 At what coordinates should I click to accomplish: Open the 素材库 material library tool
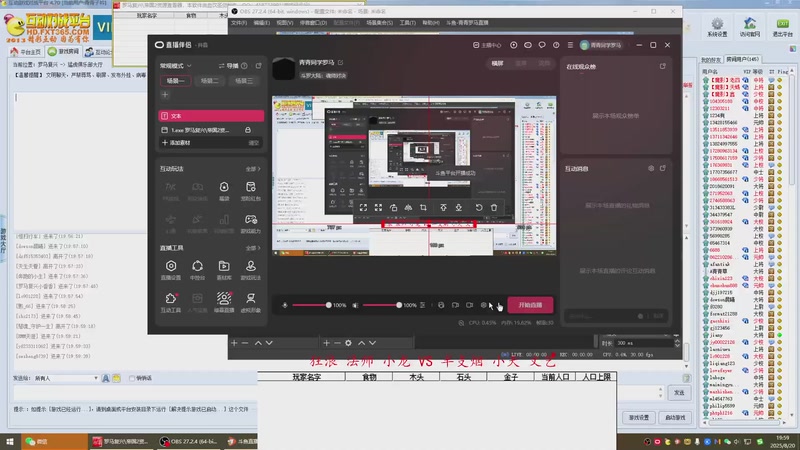click(224, 269)
